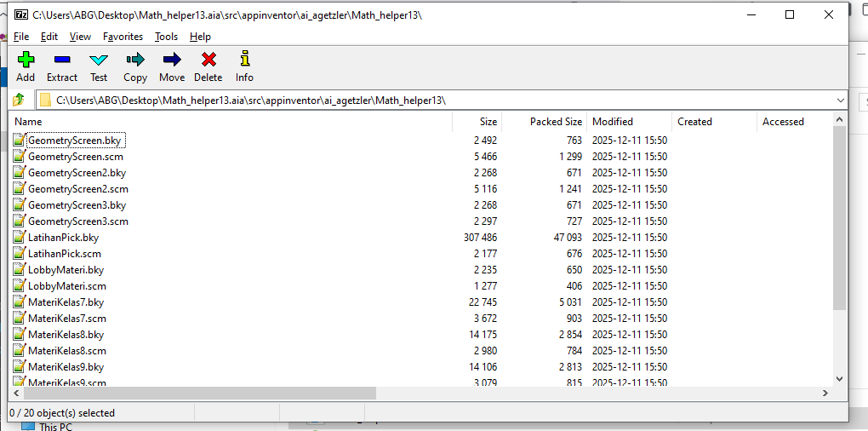Open the Favorites menu
Viewport: 868px width, 431px height.
coord(123,37)
